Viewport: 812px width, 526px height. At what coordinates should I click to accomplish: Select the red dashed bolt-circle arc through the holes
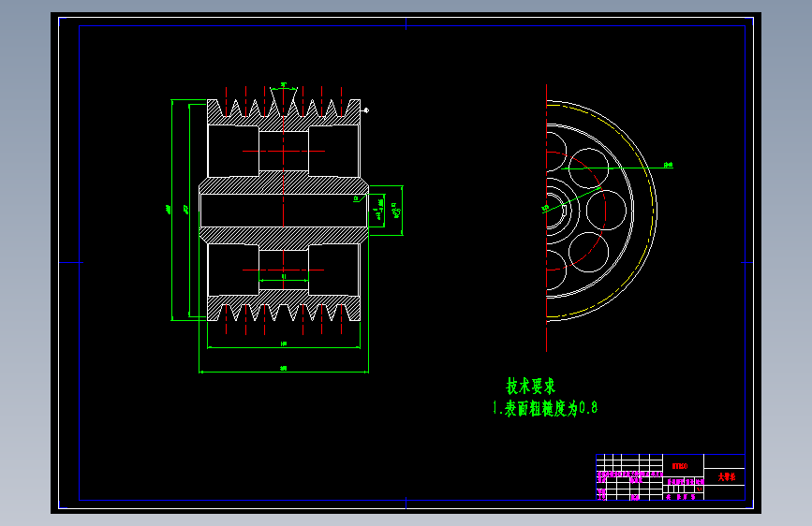pyautogui.click(x=605, y=211)
